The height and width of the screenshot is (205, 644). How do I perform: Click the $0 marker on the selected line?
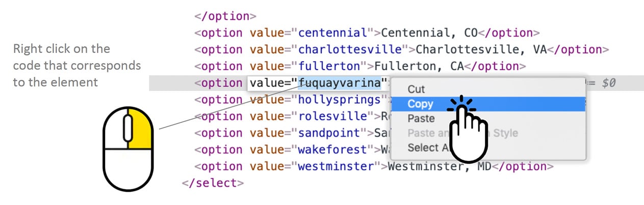coord(608,83)
